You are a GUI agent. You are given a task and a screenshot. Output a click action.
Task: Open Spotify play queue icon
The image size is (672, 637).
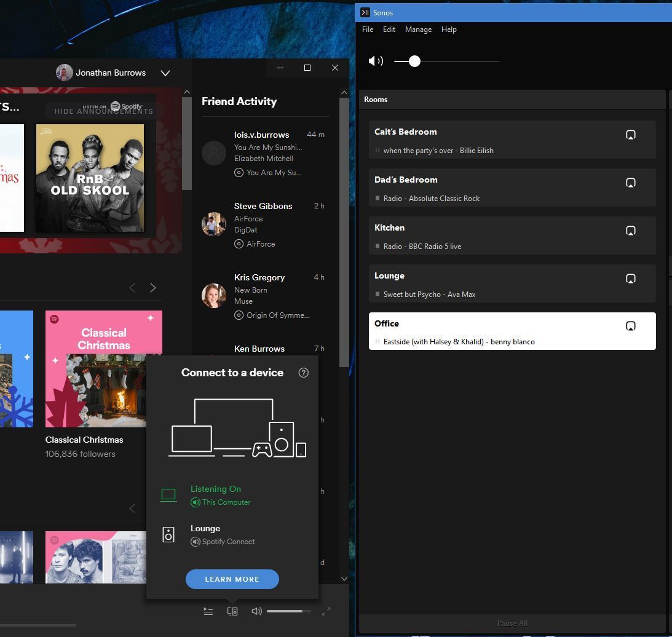tap(208, 611)
